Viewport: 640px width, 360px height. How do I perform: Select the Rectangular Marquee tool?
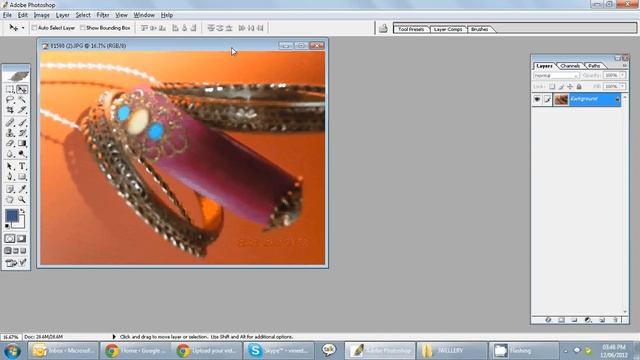coord(10,89)
